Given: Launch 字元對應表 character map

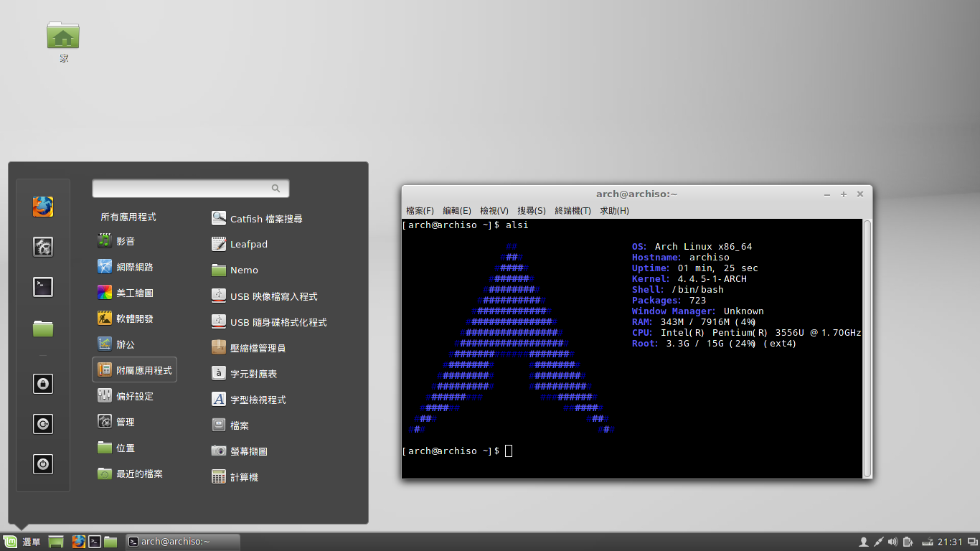Looking at the screenshot, I should [245, 374].
